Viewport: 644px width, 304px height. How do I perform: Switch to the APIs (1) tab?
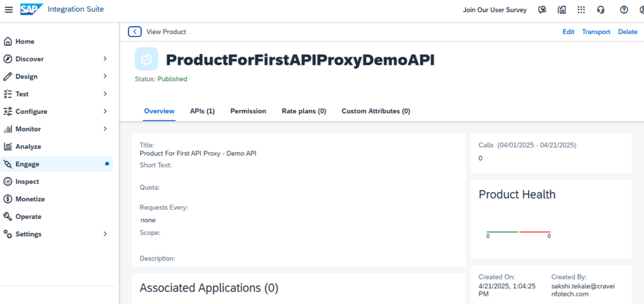pyautogui.click(x=202, y=111)
